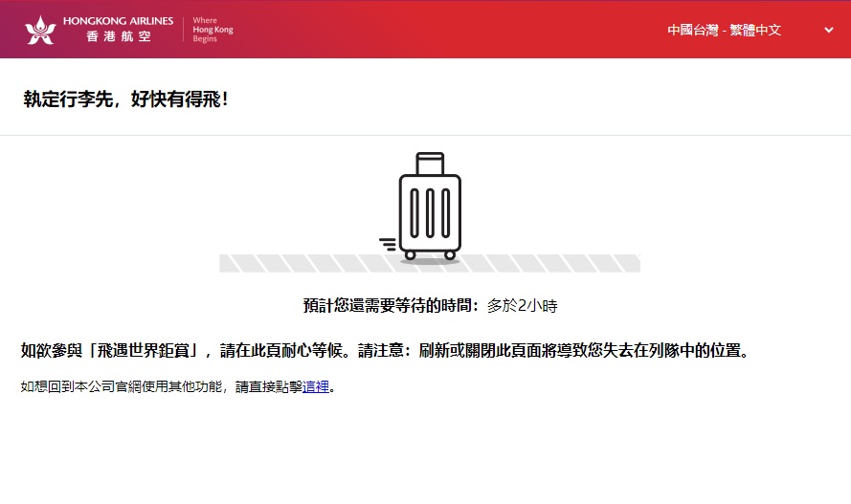The width and height of the screenshot is (851, 504).
Task: Open the 中國台灣 - 繁體中文 region selector
Action: tap(725, 30)
